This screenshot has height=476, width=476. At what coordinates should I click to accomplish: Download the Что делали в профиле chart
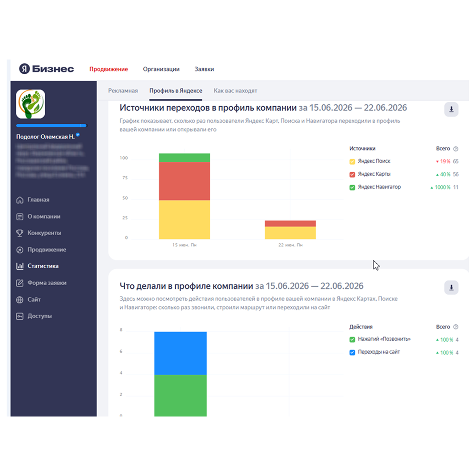451,288
